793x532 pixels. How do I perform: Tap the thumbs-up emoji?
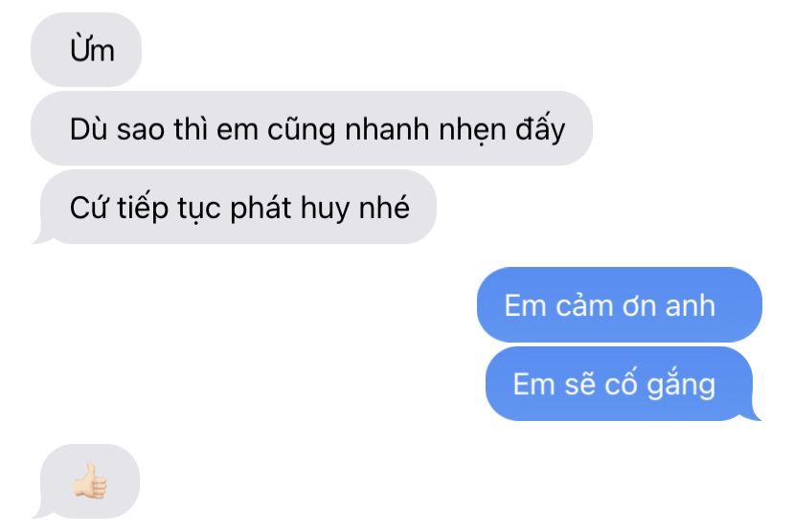(89, 480)
